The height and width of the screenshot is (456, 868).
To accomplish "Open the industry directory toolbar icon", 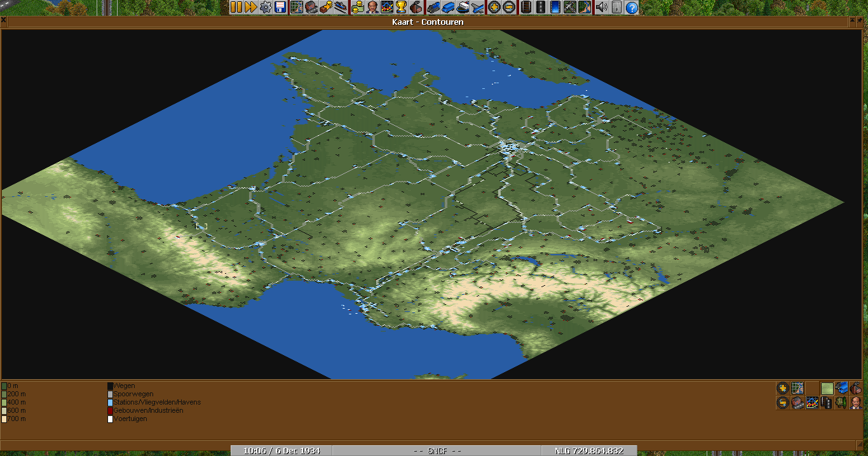I will (416, 7).
